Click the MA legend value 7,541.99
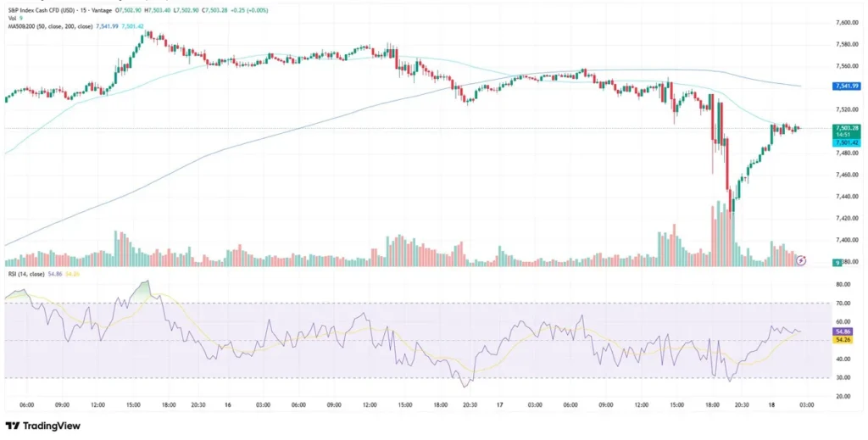 click(107, 26)
